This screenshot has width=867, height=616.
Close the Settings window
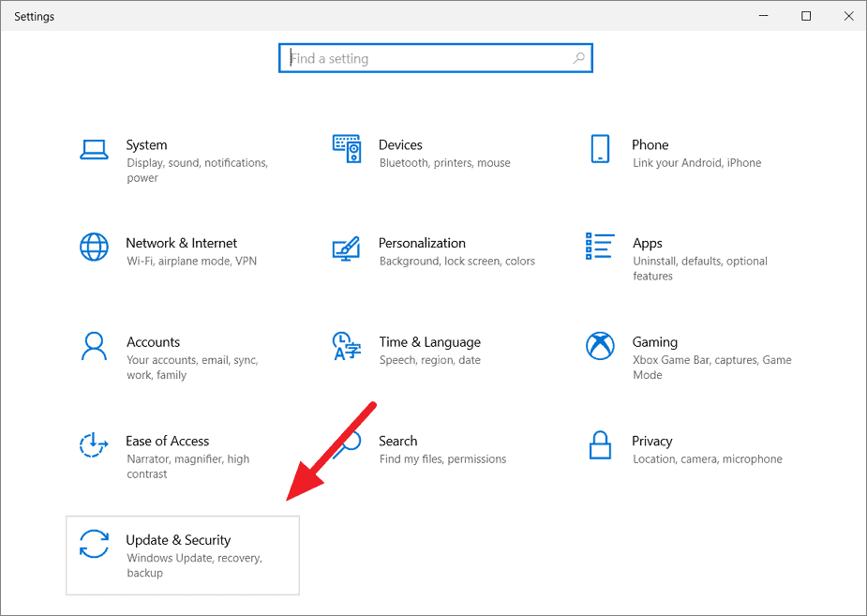pyautogui.click(x=849, y=16)
